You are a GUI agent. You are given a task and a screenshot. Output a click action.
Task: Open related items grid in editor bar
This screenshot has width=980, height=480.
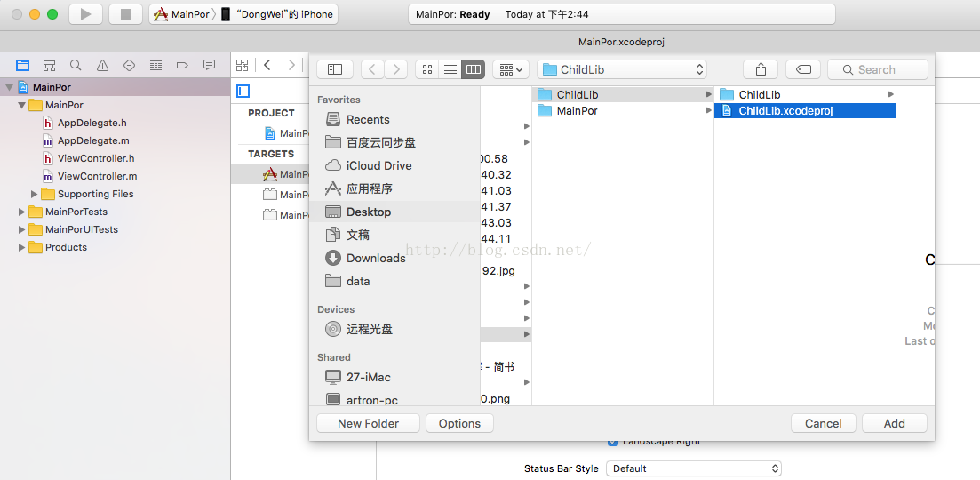click(x=243, y=65)
